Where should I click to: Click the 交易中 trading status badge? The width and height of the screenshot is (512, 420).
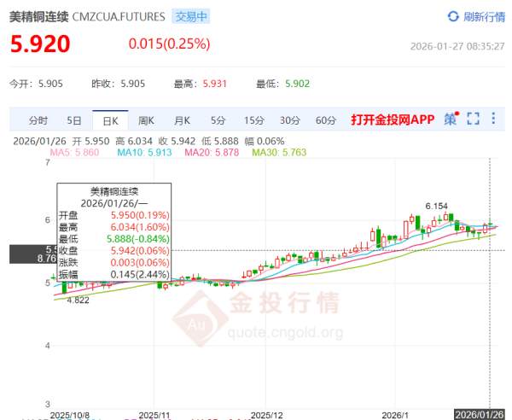[x=191, y=16]
